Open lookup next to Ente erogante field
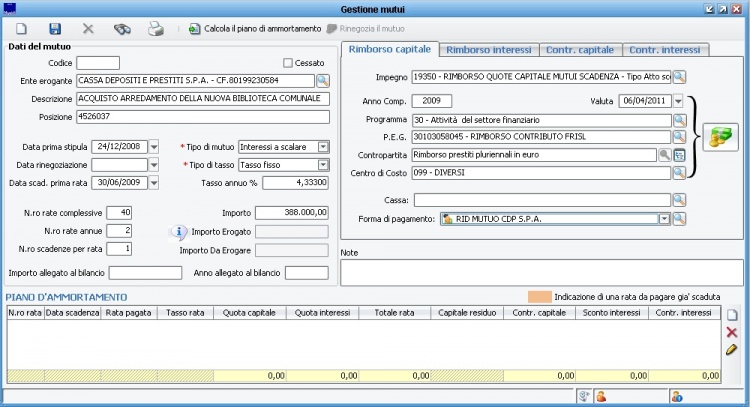 click(x=323, y=80)
